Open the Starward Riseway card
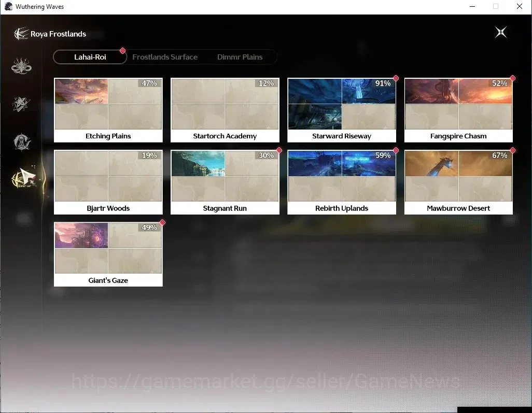 coord(342,110)
